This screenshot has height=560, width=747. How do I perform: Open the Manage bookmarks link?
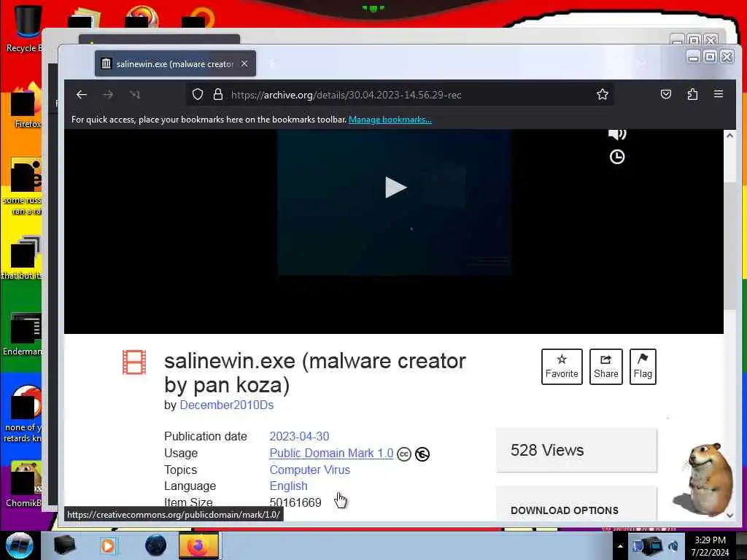390,120
